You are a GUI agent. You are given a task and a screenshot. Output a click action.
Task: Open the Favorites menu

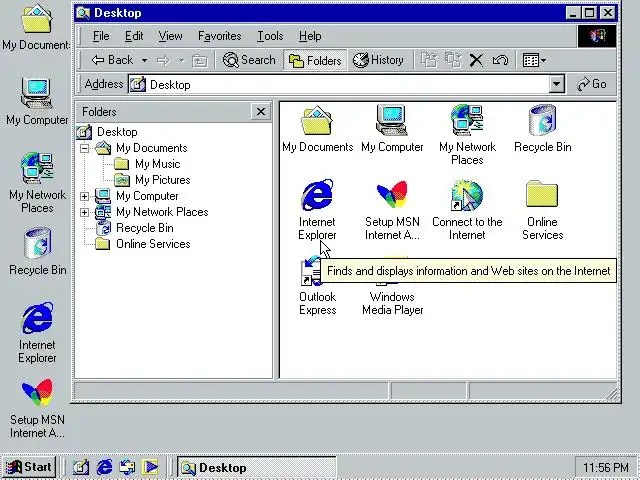point(220,36)
